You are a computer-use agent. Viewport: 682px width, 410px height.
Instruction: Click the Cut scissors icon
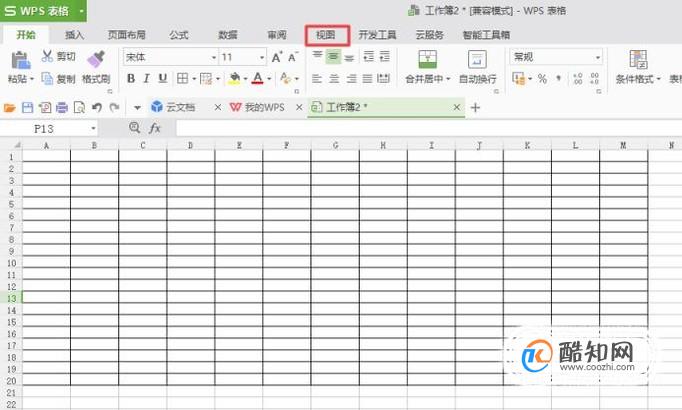(x=47, y=56)
